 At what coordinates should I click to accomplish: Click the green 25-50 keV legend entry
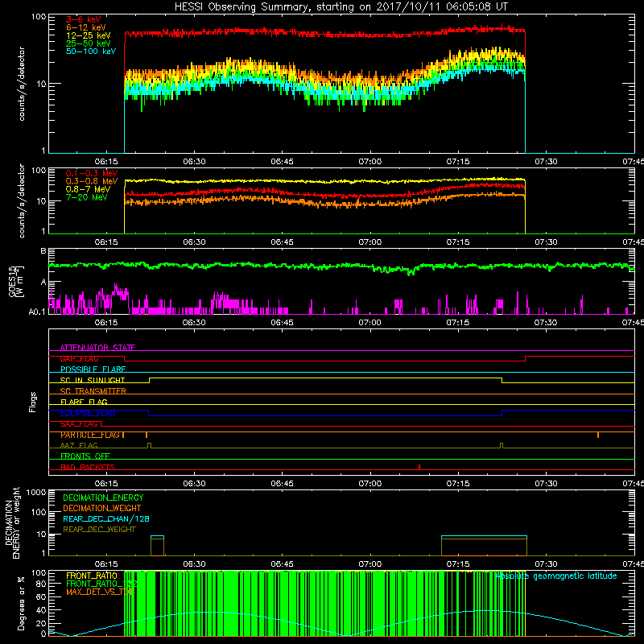click(x=89, y=43)
